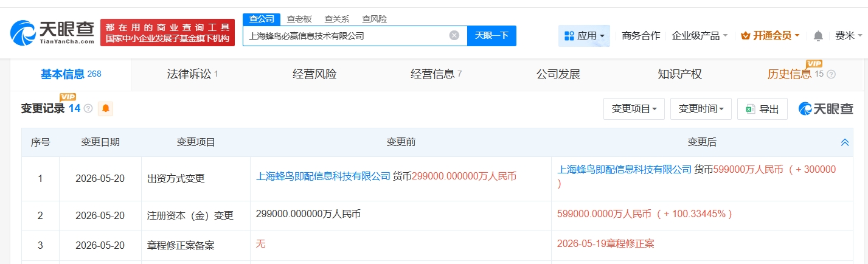Select the 查公司 search tab
The width and height of the screenshot is (868, 264).
pyautogui.click(x=262, y=19)
